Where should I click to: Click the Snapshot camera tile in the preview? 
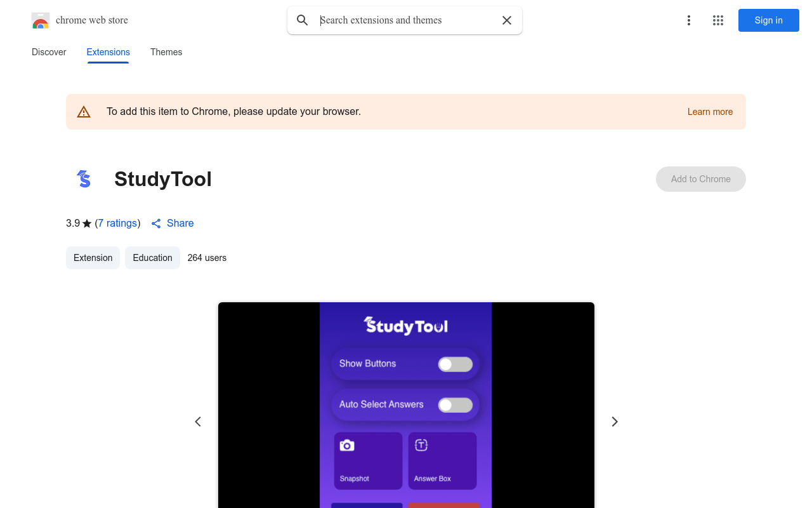click(369, 461)
